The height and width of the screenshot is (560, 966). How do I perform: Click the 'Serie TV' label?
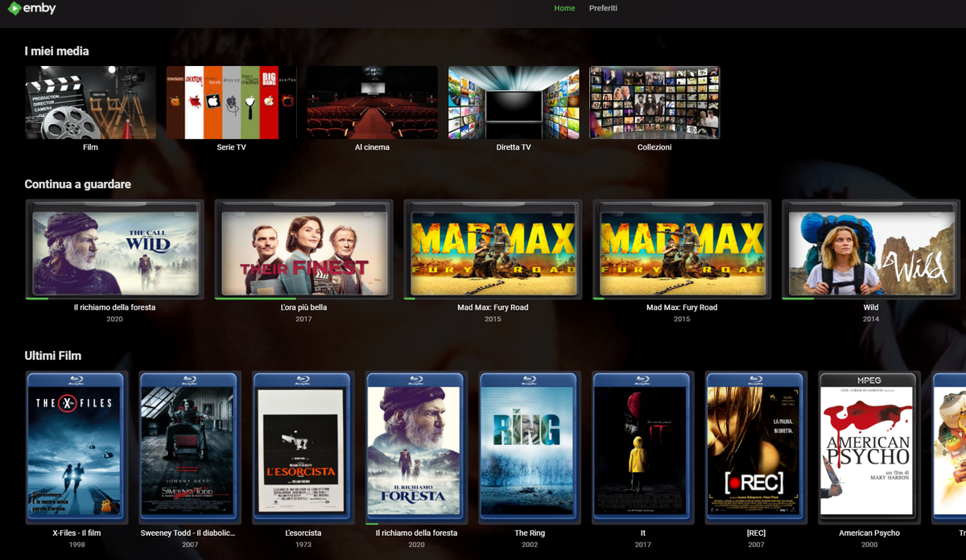tap(231, 147)
